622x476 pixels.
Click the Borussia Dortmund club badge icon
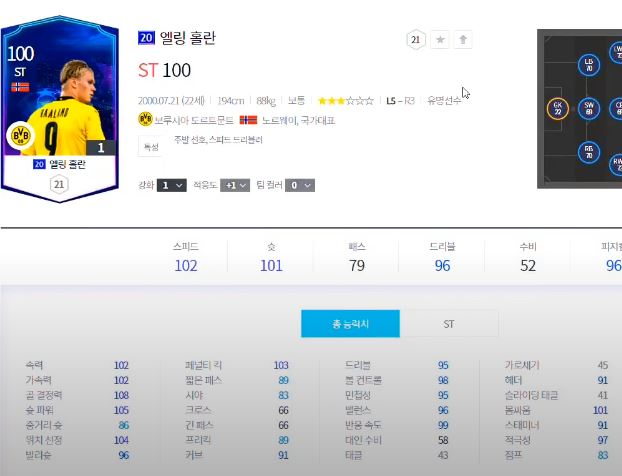(145, 119)
